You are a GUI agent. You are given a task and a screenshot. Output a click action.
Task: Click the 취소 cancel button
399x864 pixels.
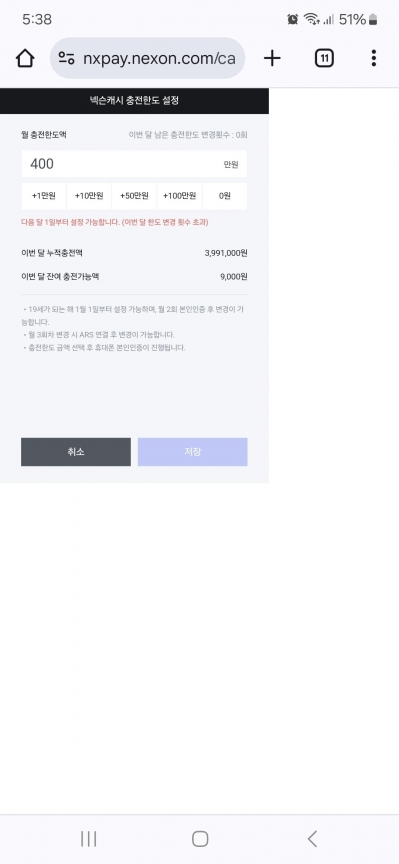point(76,452)
